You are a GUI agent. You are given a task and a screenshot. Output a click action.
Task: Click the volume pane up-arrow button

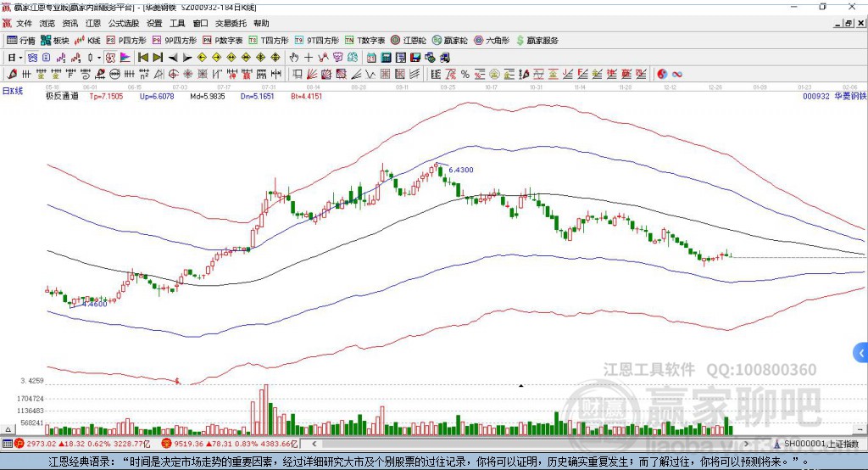point(8,429)
